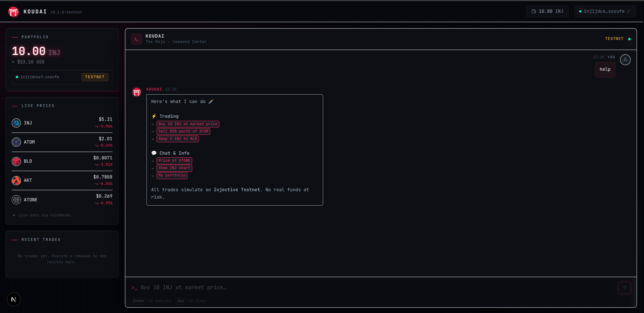
Task: Click the INJ coin icon in Live Prices
Action: pos(16,123)
